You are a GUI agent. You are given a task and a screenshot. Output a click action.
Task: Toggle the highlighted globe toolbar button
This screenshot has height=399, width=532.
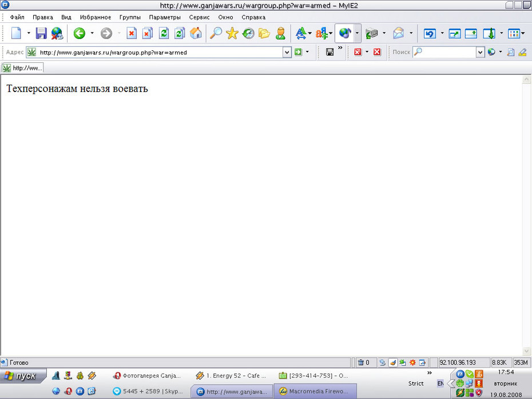pos(345,33)
